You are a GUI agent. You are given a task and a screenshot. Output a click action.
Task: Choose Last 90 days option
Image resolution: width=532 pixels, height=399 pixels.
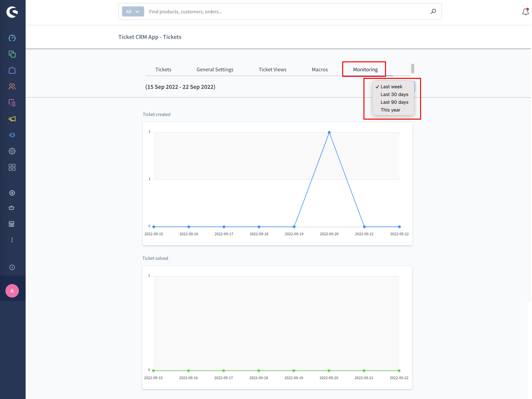point(393,102)
